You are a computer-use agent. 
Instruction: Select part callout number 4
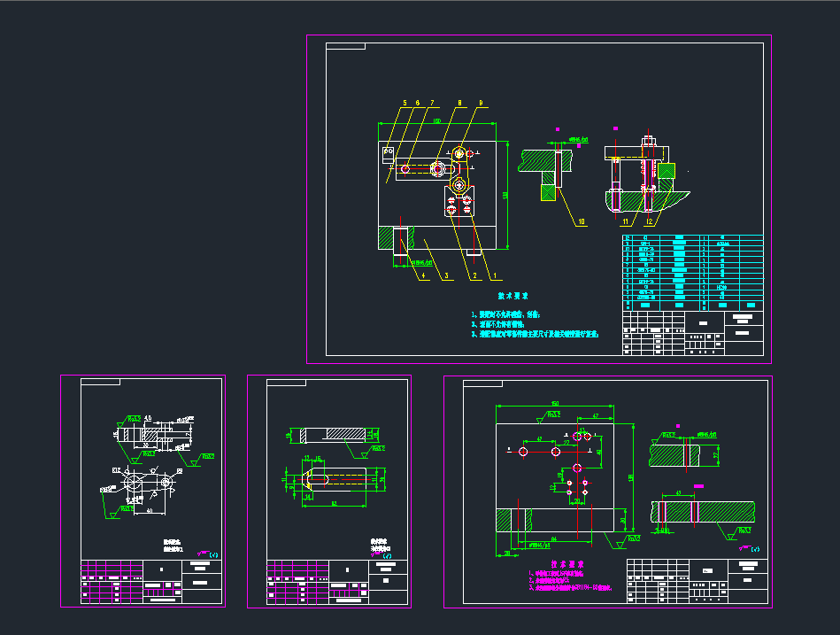tap(423, 276)
